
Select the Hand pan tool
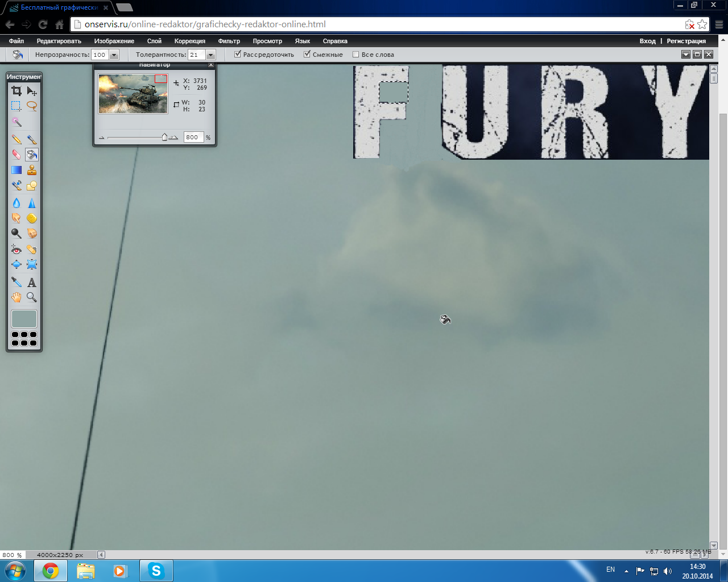(16, 297)
